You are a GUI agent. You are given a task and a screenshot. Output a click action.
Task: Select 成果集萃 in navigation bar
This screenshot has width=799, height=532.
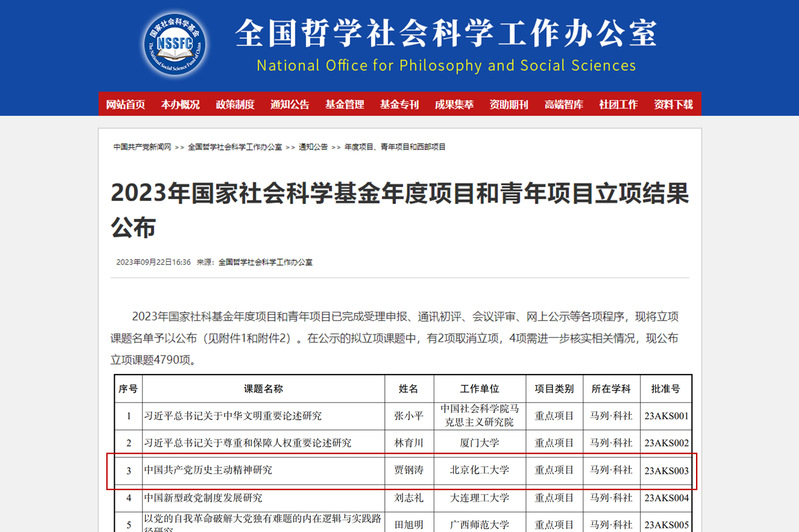454,104
